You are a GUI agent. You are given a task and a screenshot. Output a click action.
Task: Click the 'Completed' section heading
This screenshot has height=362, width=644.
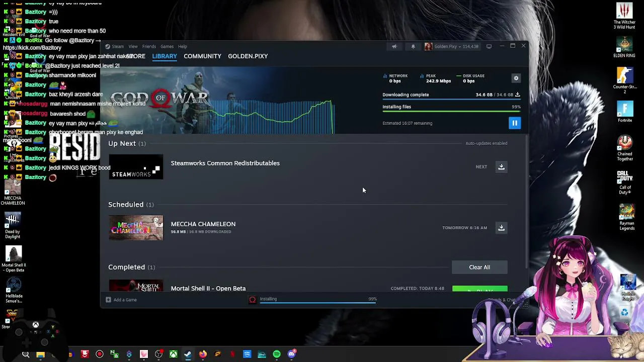tap(126, 267)
